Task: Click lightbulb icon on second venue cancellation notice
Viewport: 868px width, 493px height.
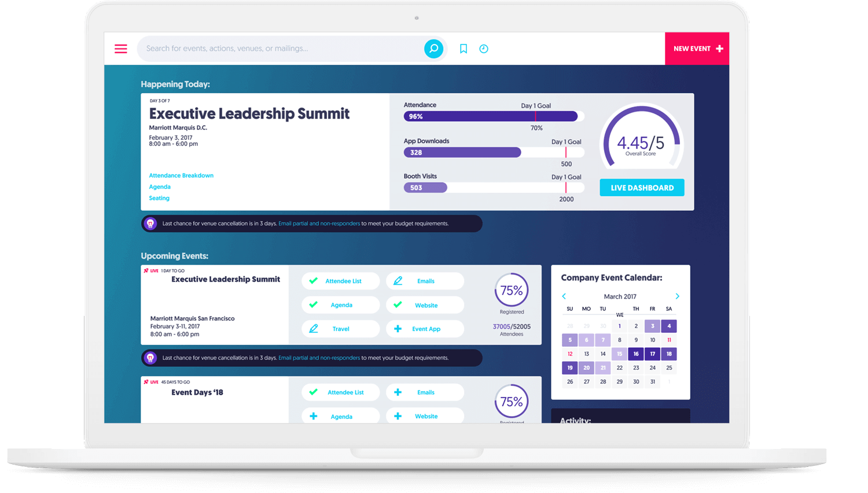Action: tap(150, 358)
